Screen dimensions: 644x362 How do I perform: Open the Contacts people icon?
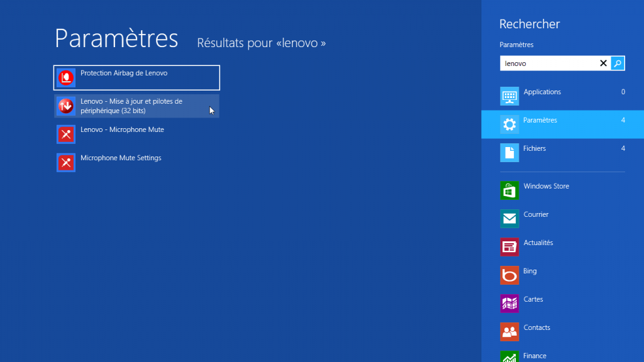point(509,332)
